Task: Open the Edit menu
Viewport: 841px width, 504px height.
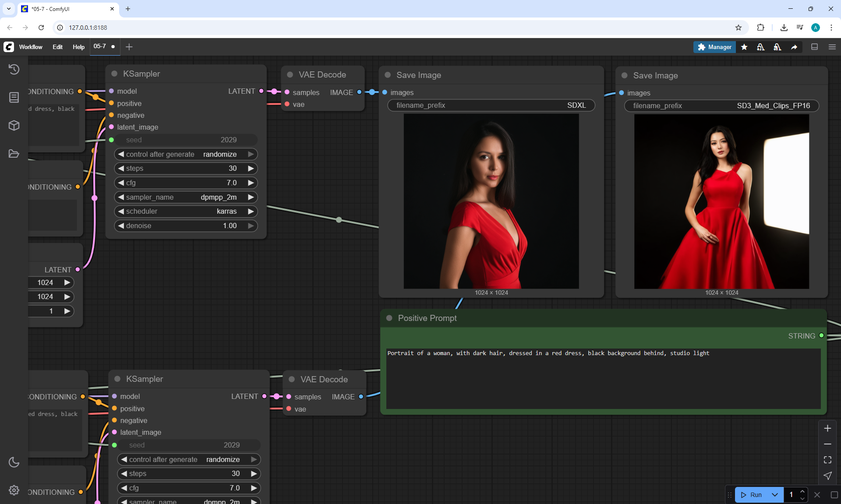Action: (x=57, y=47)
